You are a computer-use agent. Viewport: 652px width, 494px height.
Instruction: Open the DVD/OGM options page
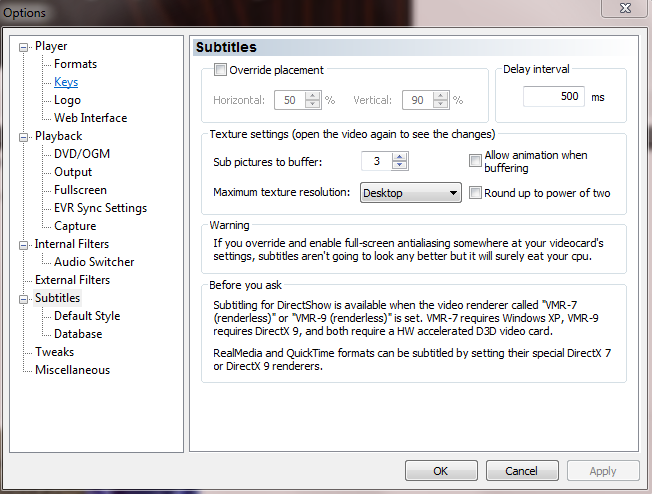click(82, 154)
